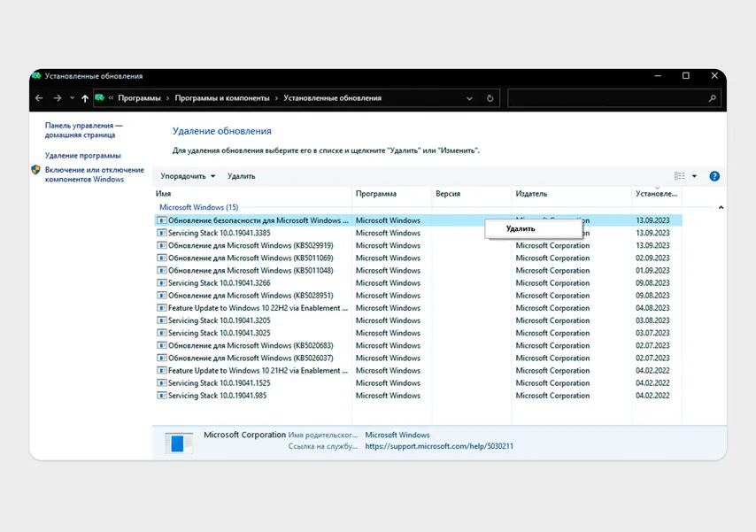Go forward with the forward arrow
The width and height of the screenshot is (756, 532).
pos(58,98)
